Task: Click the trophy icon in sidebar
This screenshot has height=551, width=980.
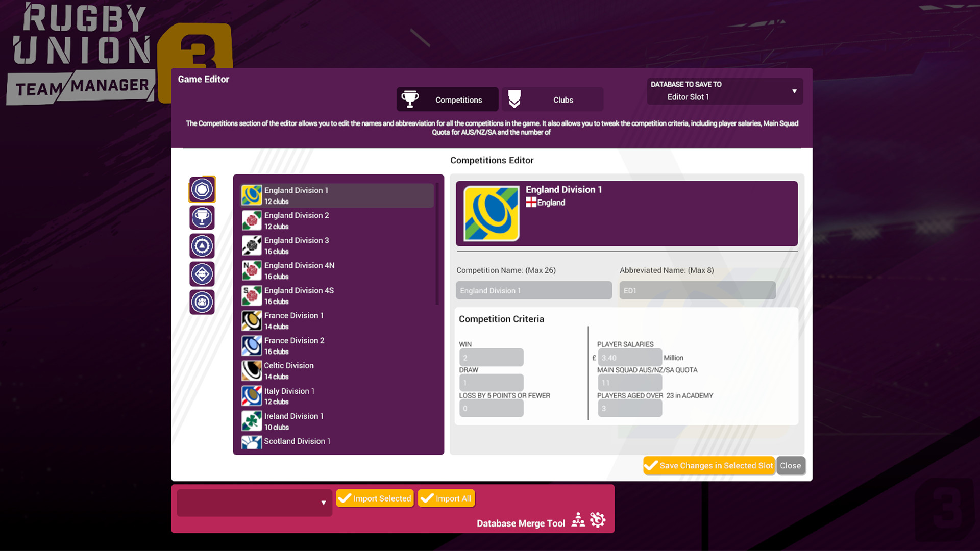Action: point(203,217)
